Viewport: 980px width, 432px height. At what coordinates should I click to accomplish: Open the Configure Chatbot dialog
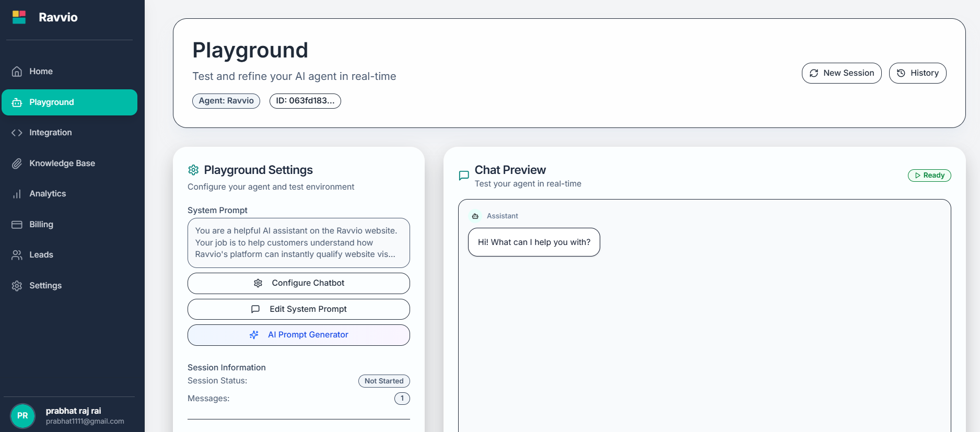[x=298, y=283]
